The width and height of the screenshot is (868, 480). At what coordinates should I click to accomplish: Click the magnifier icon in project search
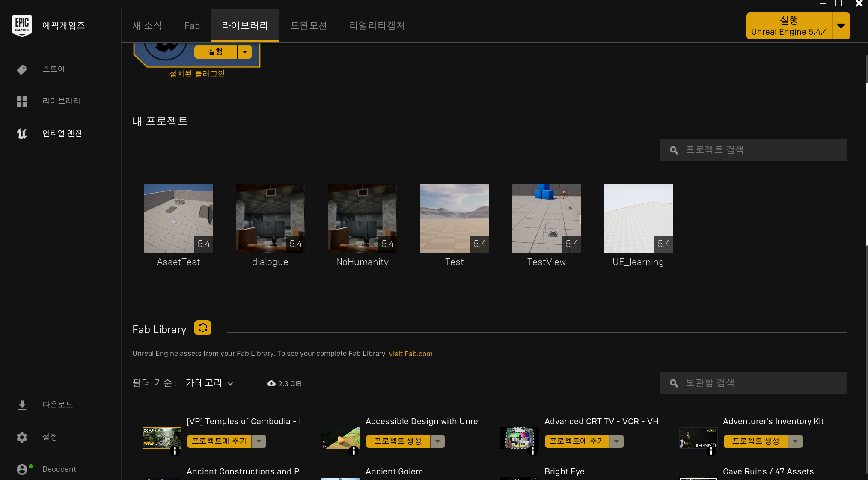(x=674, y=150)
